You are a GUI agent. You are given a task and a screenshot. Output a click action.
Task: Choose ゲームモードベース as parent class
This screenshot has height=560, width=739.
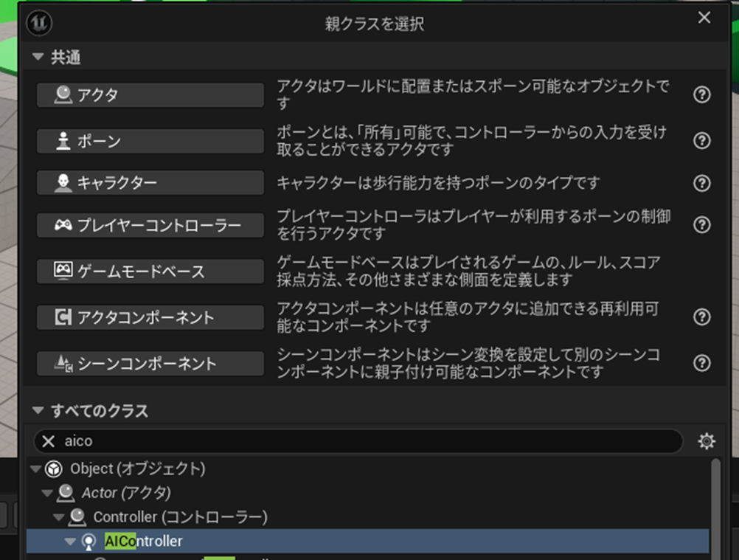[150, 272]
